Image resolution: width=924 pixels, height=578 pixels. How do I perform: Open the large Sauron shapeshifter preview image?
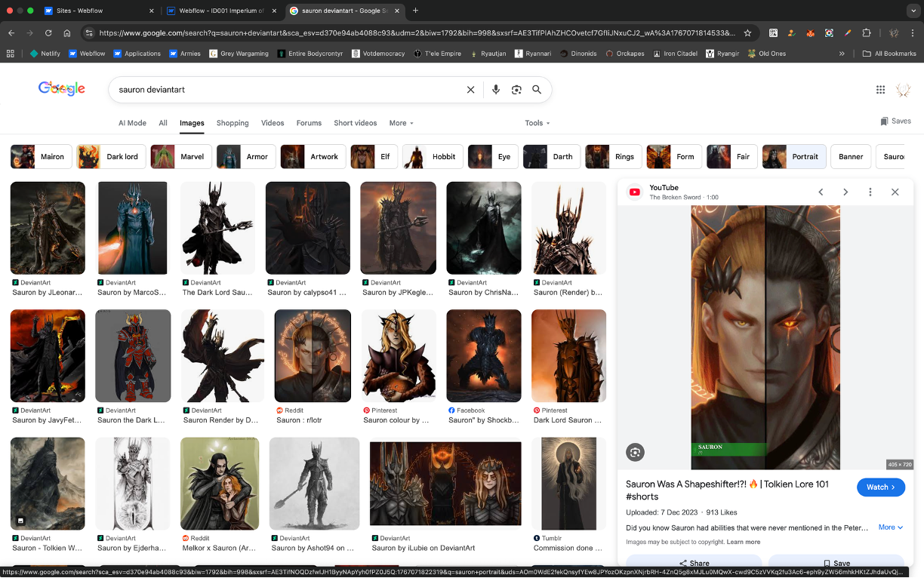765,337
